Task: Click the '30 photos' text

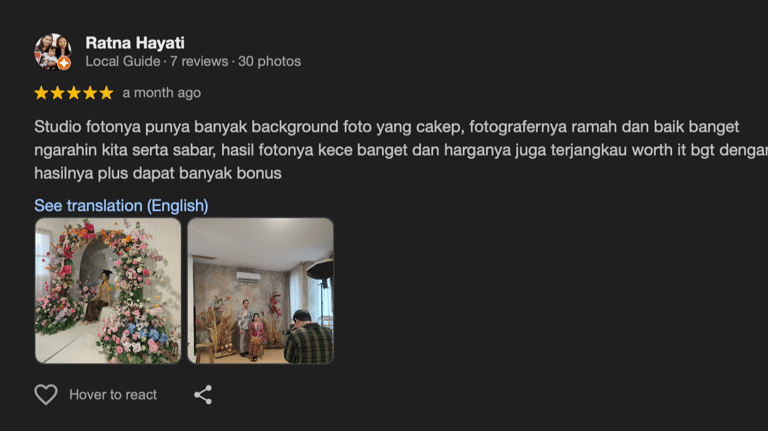Action: (x=269, y=61)
